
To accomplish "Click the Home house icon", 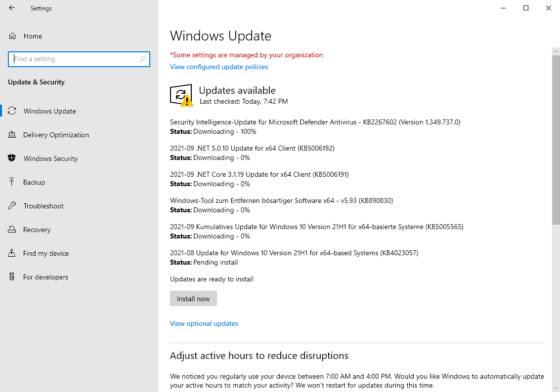I will [12, 36].
